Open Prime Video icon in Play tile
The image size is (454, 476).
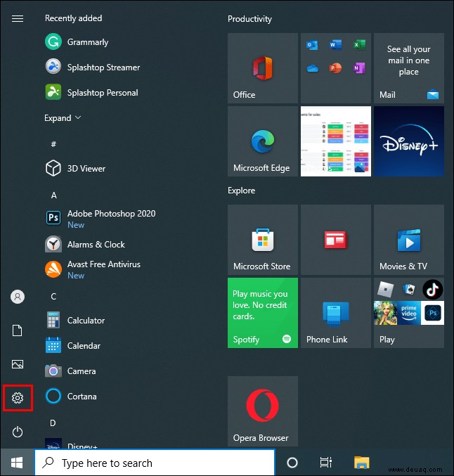(409, 313)
